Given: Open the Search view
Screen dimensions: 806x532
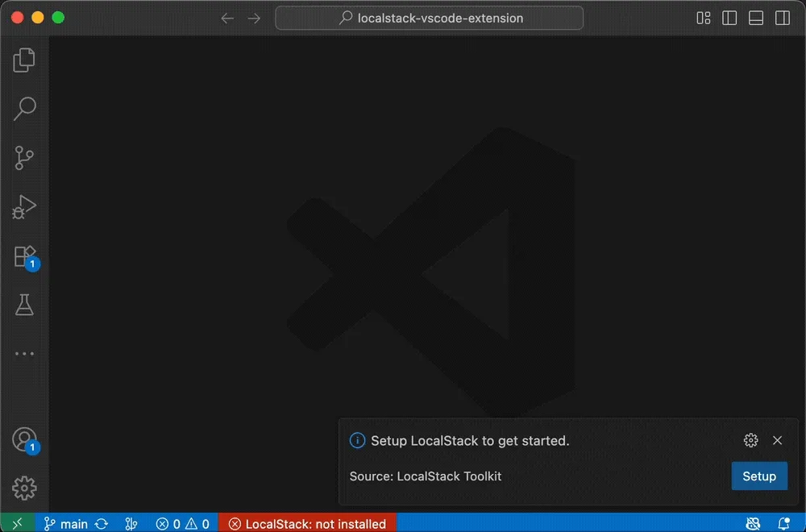Looking at the screenshot, I should tap(24, 109).
